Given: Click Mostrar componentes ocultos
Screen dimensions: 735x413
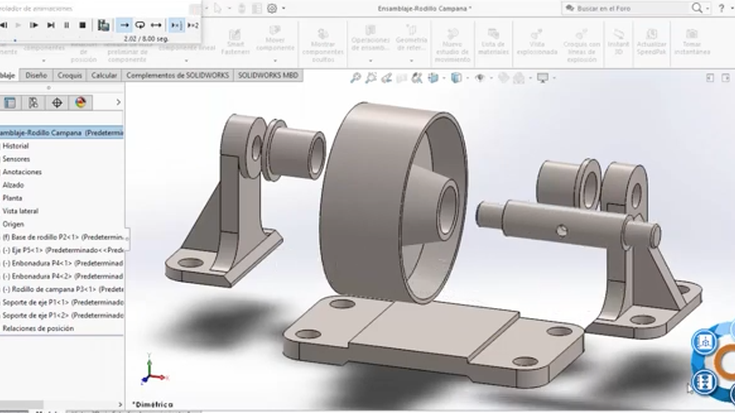Looking at the screenshot, I should [x=323, y=45].
